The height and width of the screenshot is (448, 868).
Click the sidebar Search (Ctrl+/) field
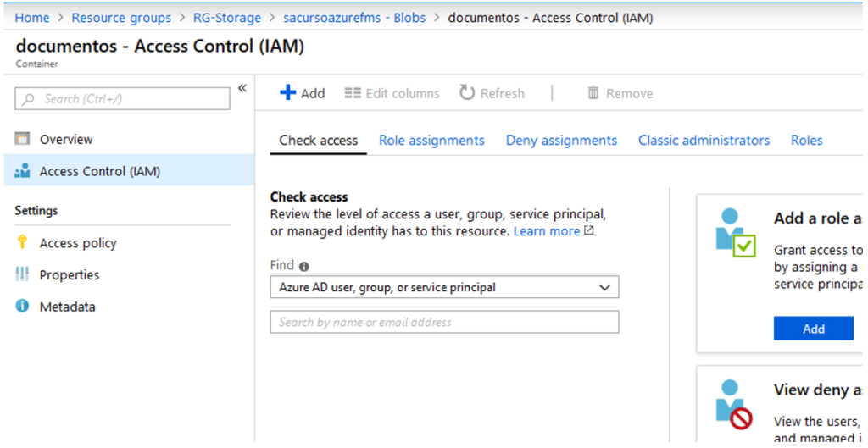pos(122,98)
